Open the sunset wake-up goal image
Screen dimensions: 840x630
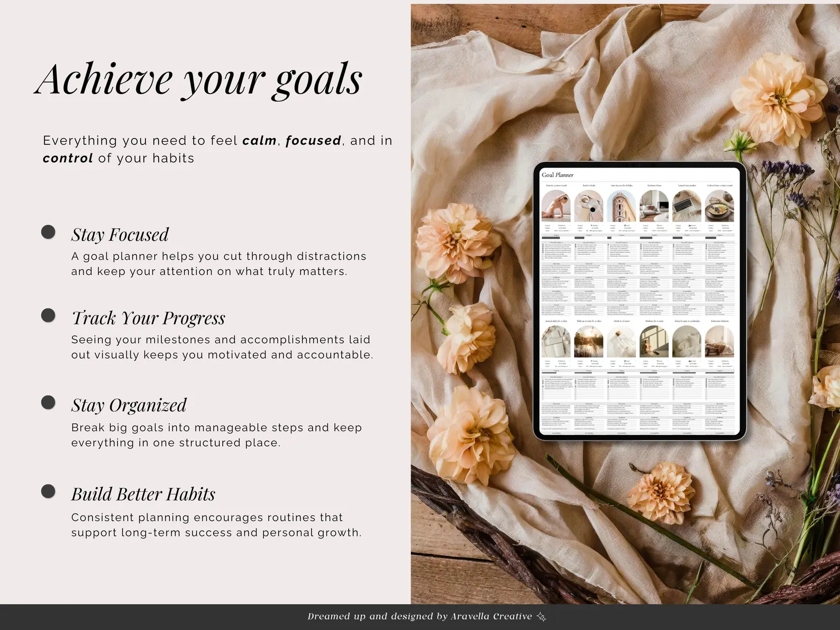point(589,342)
